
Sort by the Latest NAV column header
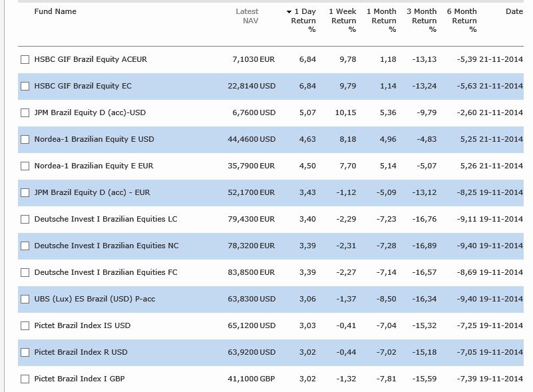(x=247, y=16)
